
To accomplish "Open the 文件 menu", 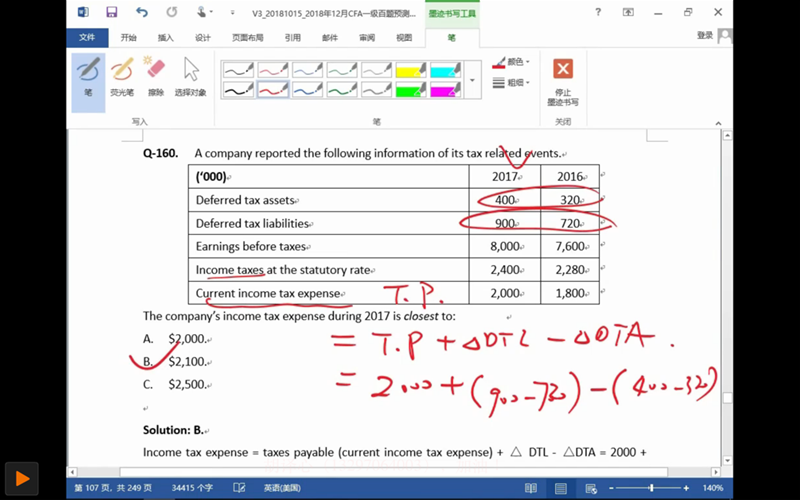I will click(x=87, y=38).
